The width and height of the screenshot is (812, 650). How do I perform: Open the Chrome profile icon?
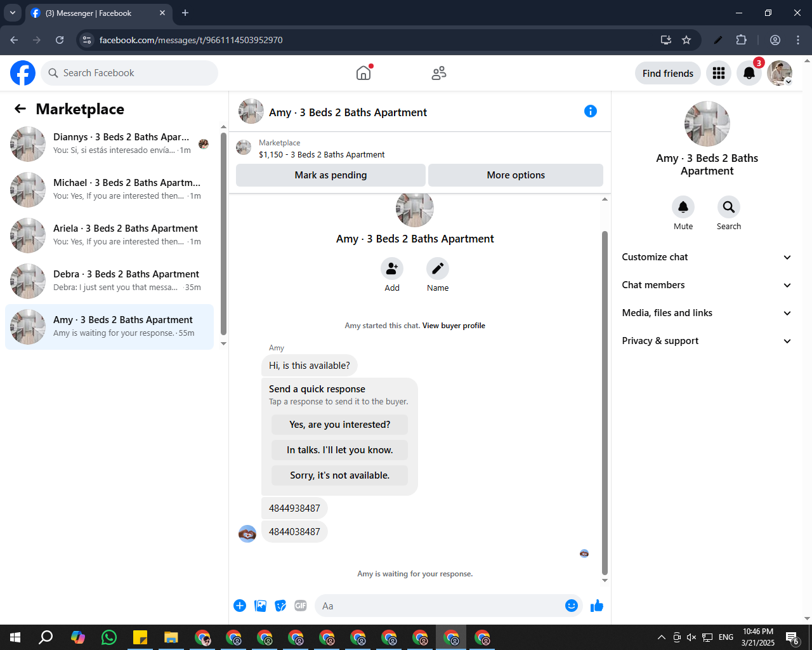(775, 40)
